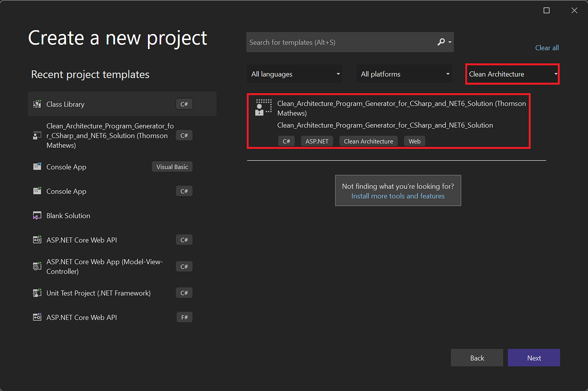The width and height of the screenshot is (588, 391).
Task: Click the ASP.NET Core Web App (Model-View-Controller) icon
Action: (x=37, y=266)
